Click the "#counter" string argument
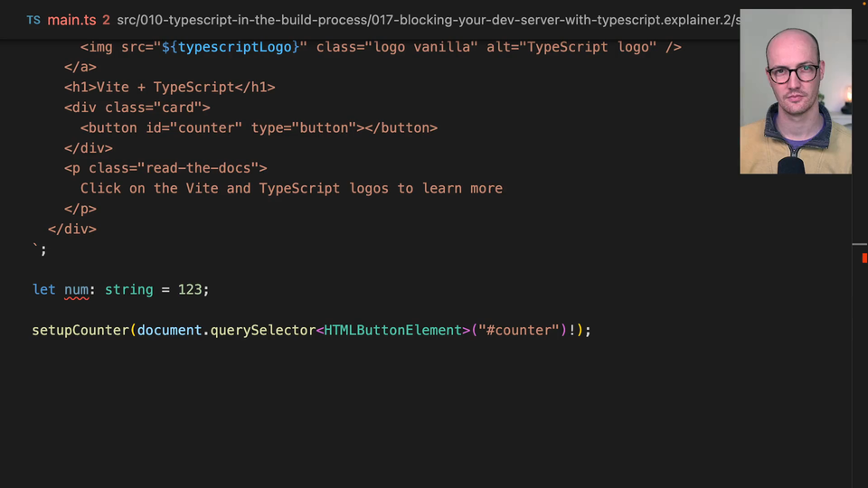 pyautogui.click(x=518, y=331)
